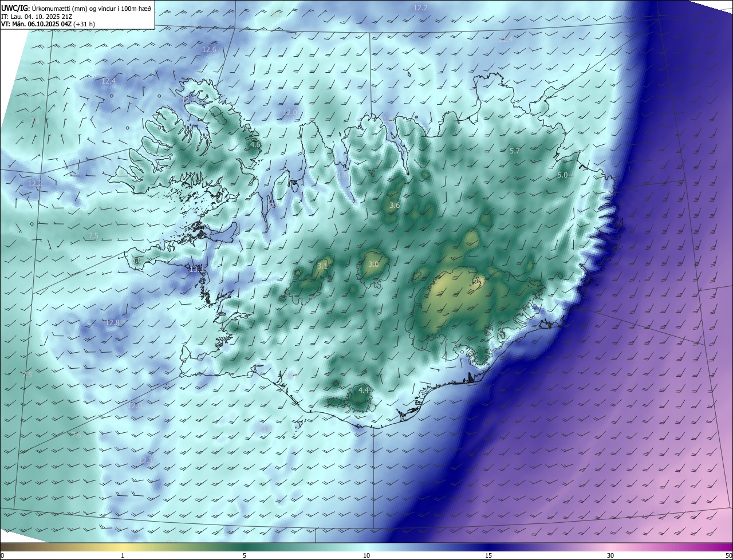Viewport: 733px width, 560px height.
Task: Click the 12.3 value label over the ocean
Action: coord(146,460)
